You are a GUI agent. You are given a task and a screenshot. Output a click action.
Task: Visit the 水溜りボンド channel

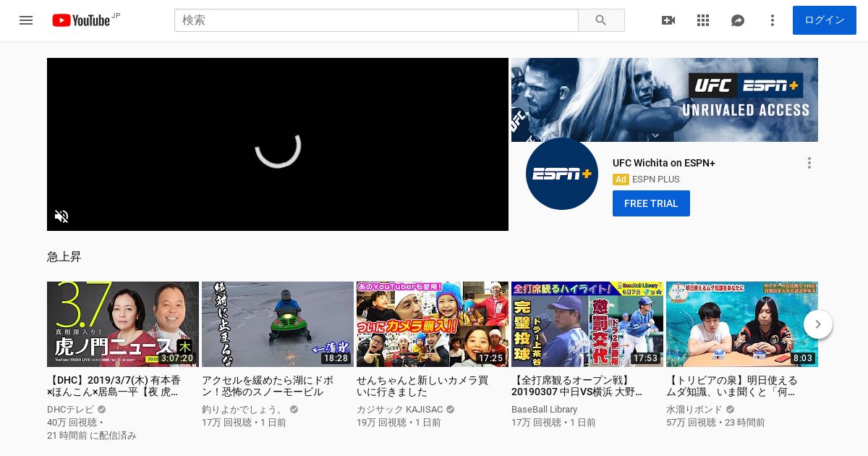click(694, 410)
